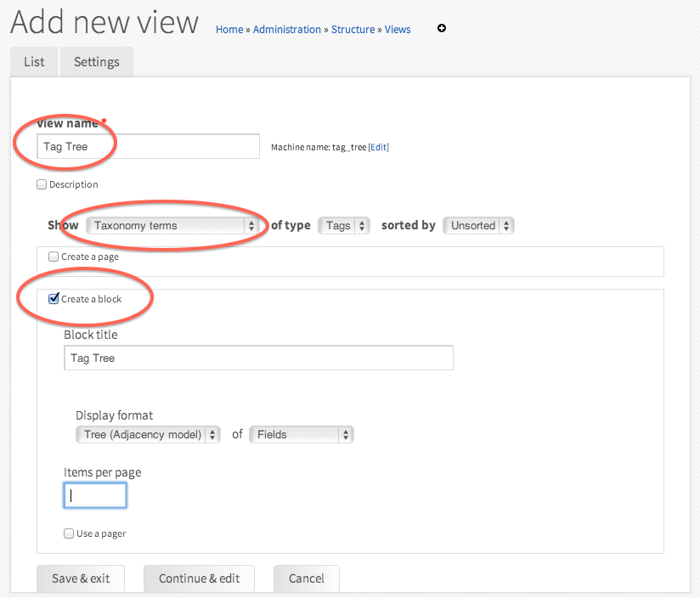The image size is (700, 598).
Task: Open the Fields row style dropdown
Action: pyautogui.click(x=302, y=435)
